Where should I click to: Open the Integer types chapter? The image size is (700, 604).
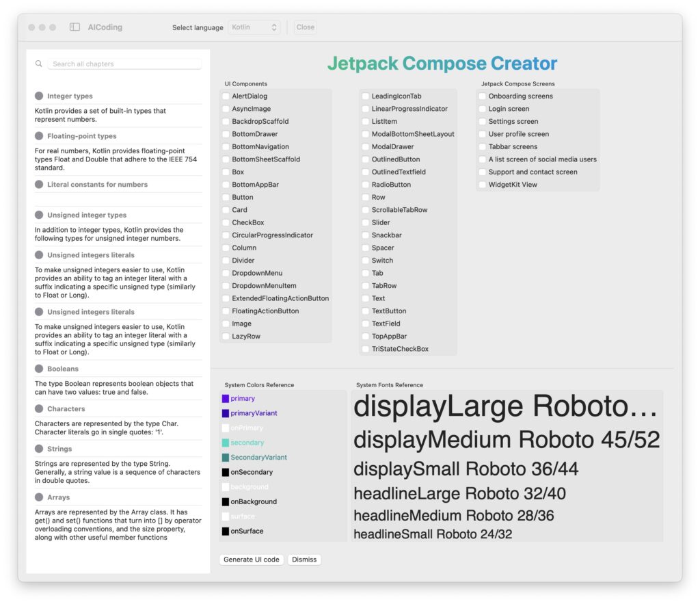(70, 96)
